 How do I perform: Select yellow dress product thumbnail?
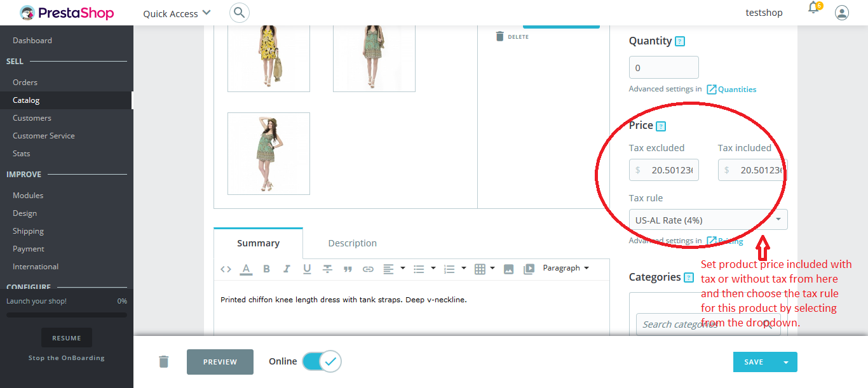pos(269,58)
